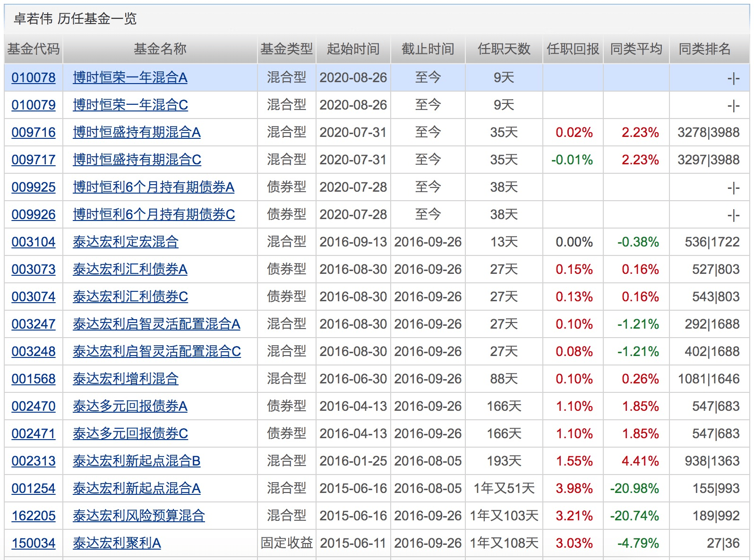The image size is (754, 560).
Task: Open fund 泰达宏利风险预算混合
Action: 139,516
